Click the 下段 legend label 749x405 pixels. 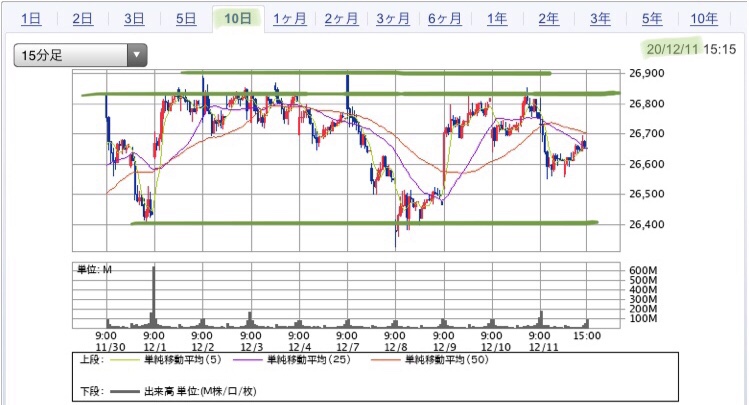point(91,392)
